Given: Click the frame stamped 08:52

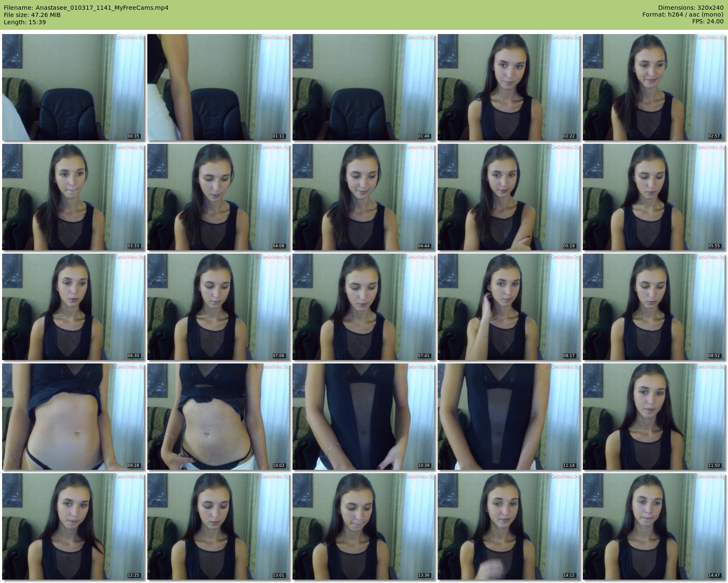Looking at the screenshot, I should [x=654, y=307].
